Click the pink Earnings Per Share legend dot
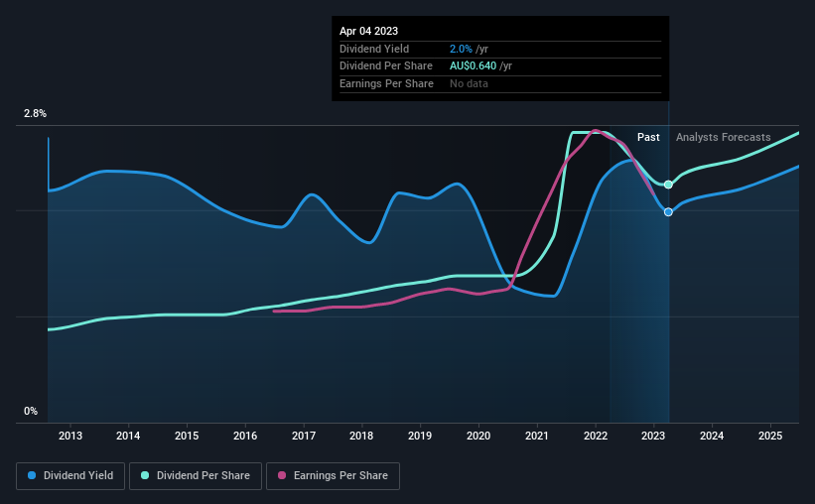The width and height of the screenshot is (815, 504). click(282, 475)
